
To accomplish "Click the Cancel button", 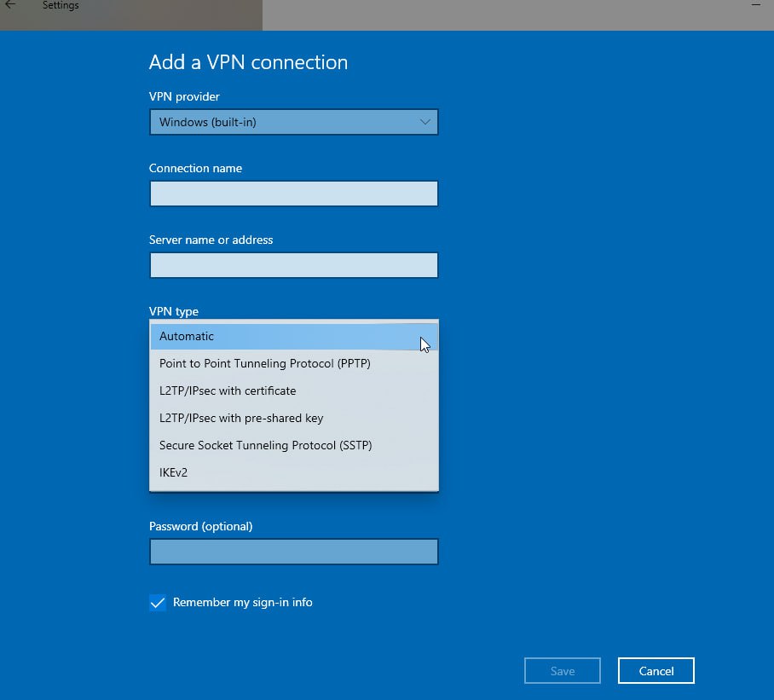I will click(656, 671).
